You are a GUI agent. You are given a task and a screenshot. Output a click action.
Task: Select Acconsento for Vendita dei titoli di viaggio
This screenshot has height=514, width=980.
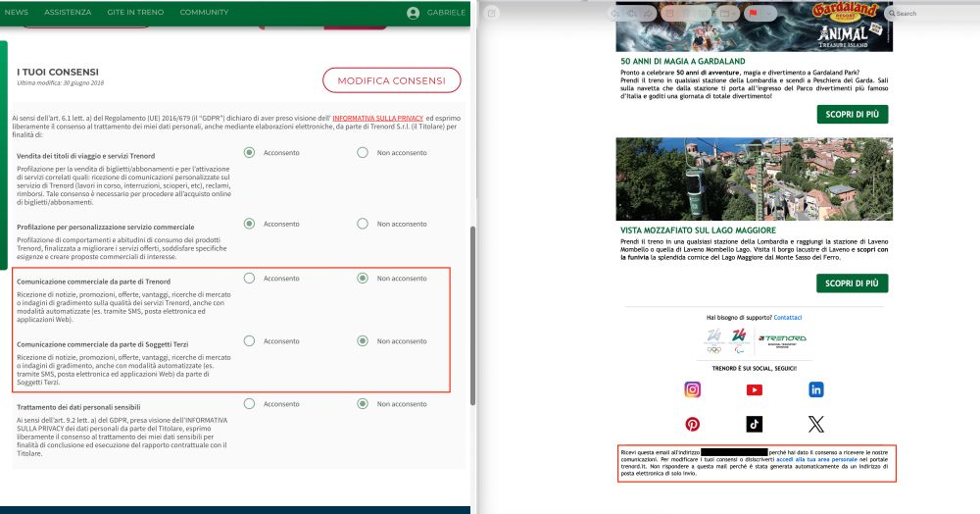click(249, 153)
